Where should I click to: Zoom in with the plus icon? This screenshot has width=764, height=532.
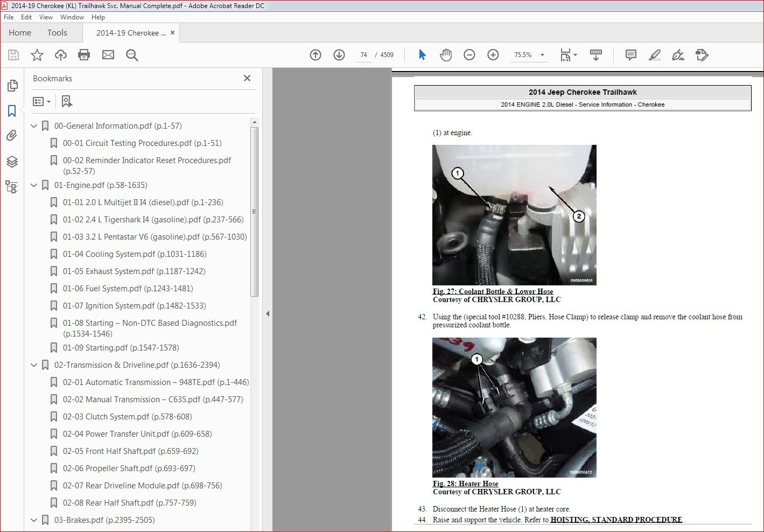(493, 55)
